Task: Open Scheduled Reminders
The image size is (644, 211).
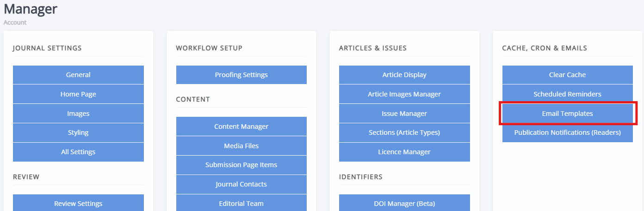Action: click(568, 94)
